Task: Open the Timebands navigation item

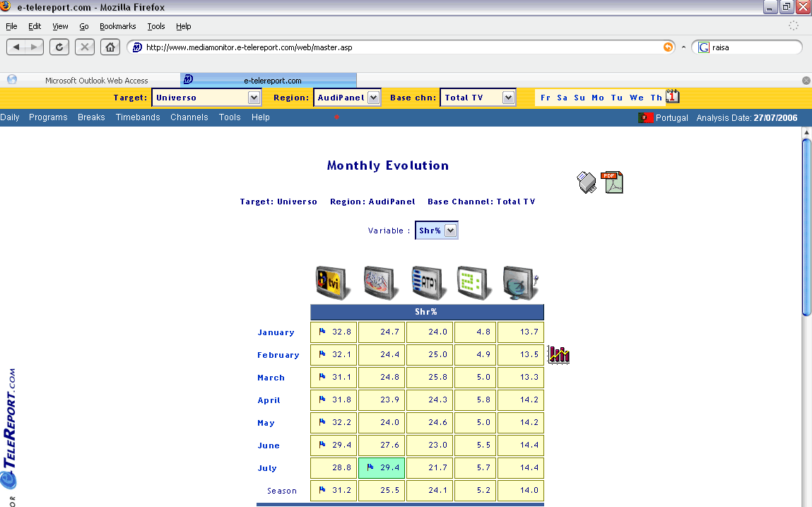Action: click(138, 117)
